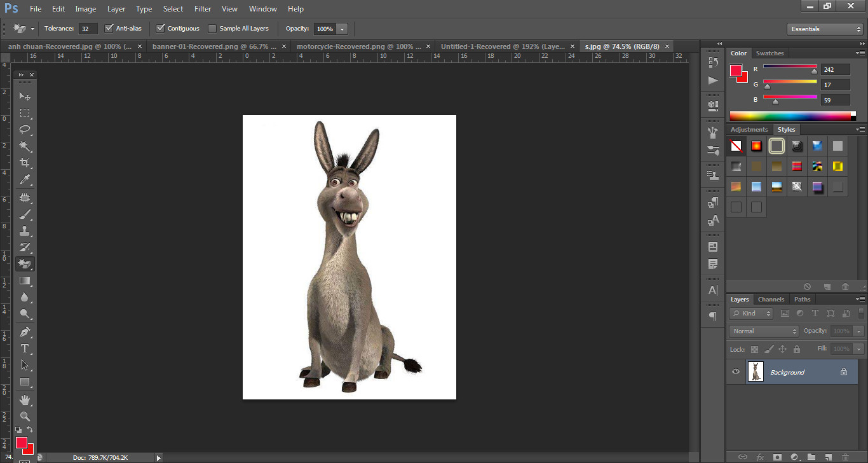Open the Color panel options menu
Viewport: 868px width, 463px height.
(860, 53)
